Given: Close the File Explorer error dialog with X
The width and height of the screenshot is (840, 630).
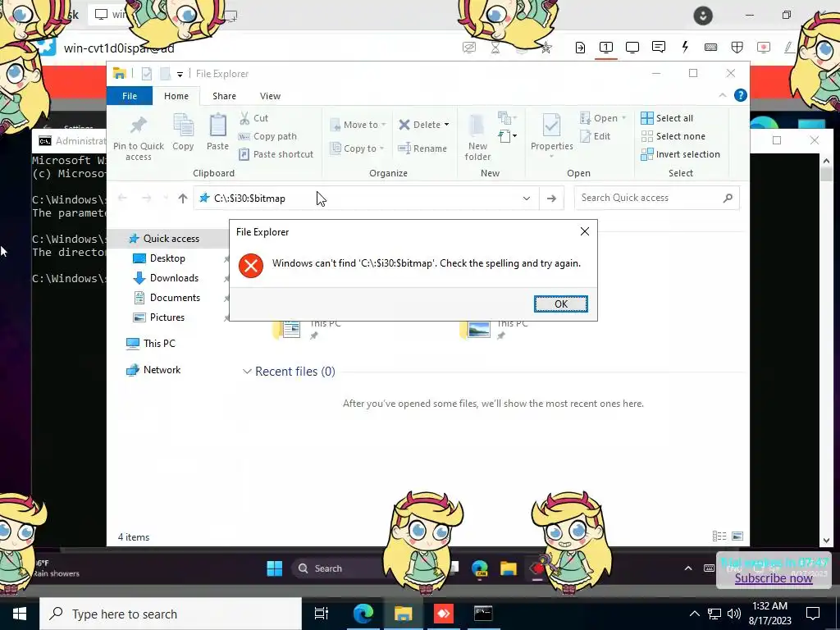Looking at the screenshot, I should 584,231.
